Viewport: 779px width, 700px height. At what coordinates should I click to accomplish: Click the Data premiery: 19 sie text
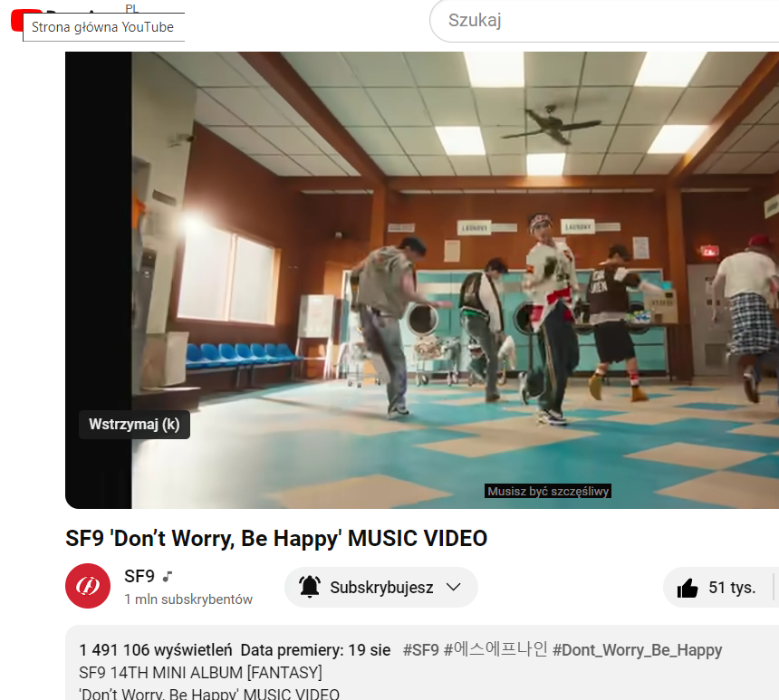tap(315, 650)
